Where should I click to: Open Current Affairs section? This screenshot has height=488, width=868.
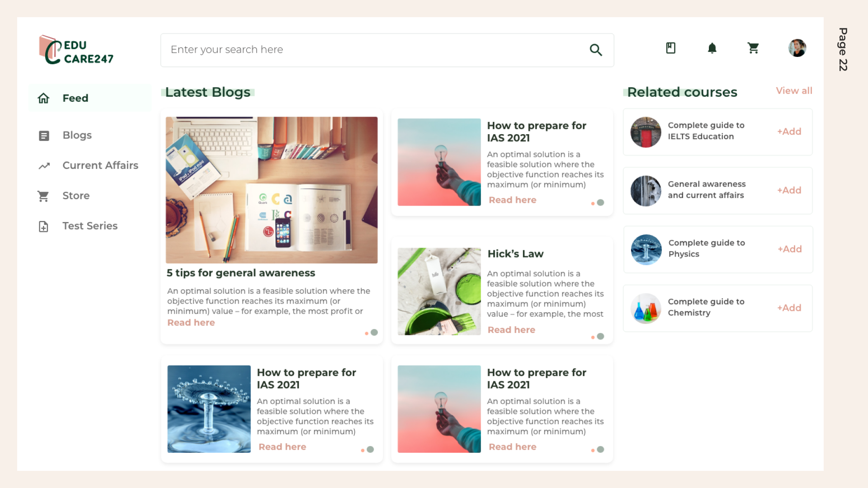pyautogui.click(x=100, y=165)
